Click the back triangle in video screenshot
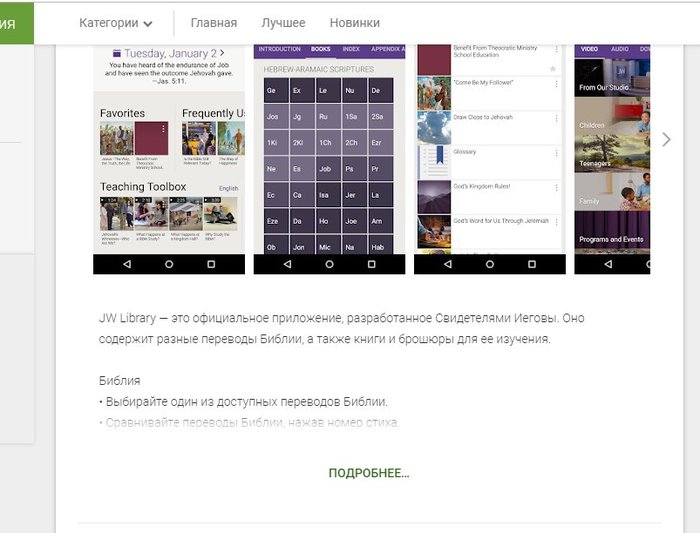The image size is (700, 533). coord(608,264)
